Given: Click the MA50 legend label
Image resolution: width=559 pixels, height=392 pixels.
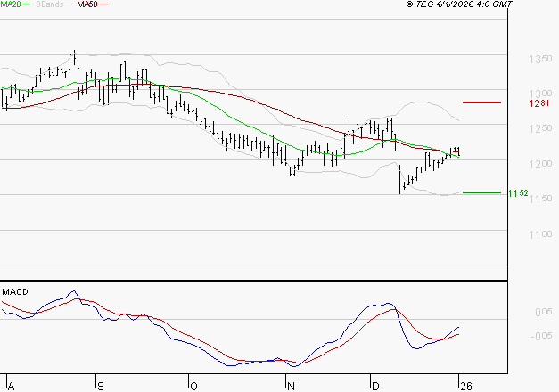Looking at the screenshot, I should [87, 4].
